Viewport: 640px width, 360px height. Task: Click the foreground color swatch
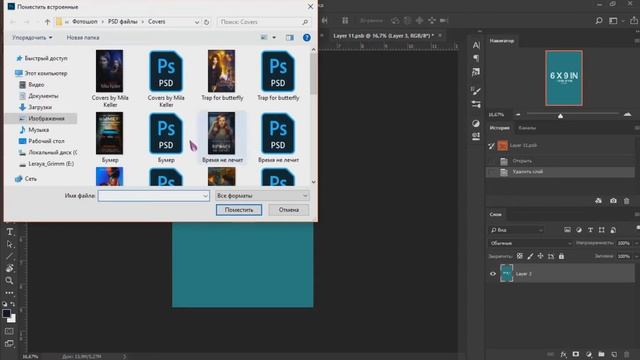point(6,313)
